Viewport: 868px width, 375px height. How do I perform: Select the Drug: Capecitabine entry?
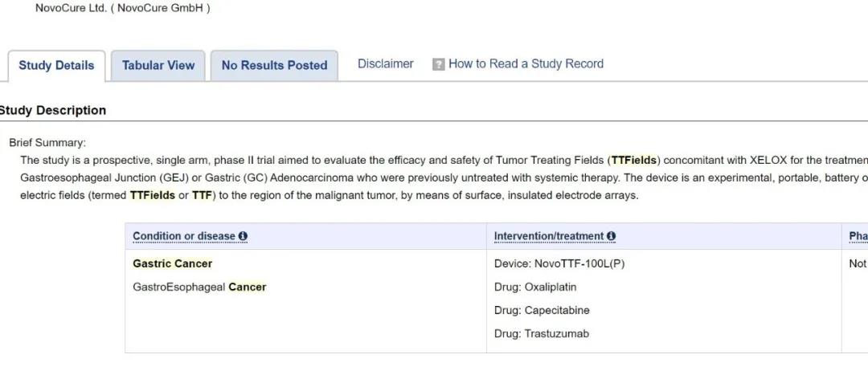pos(542,310)
